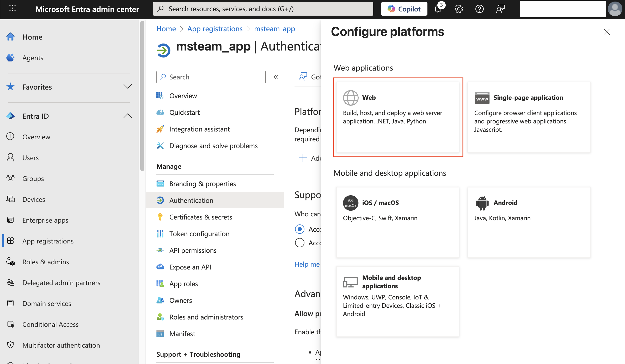The image size is (625, 364).
Task: Open Copilot from the top bar
Action: click(404, 9)
